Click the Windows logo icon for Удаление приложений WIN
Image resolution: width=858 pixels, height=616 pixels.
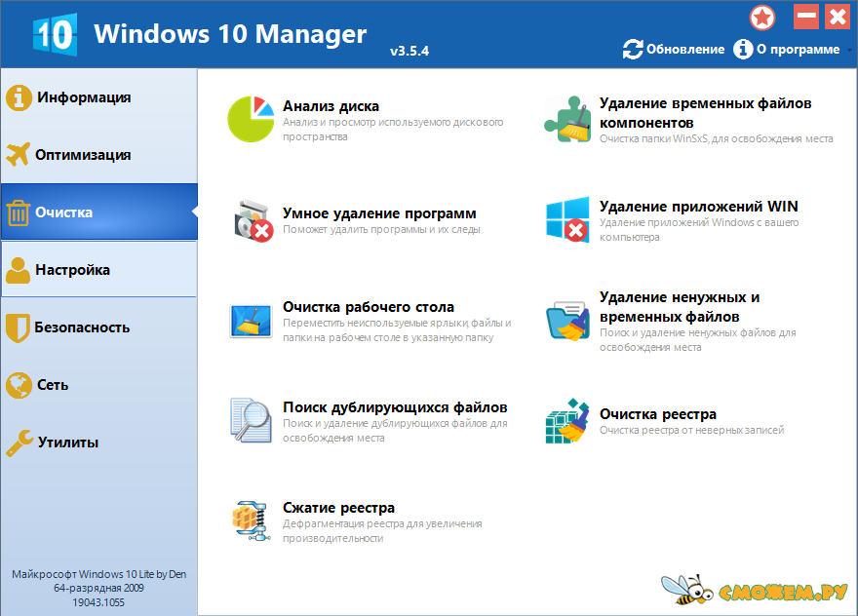point(567,219)
